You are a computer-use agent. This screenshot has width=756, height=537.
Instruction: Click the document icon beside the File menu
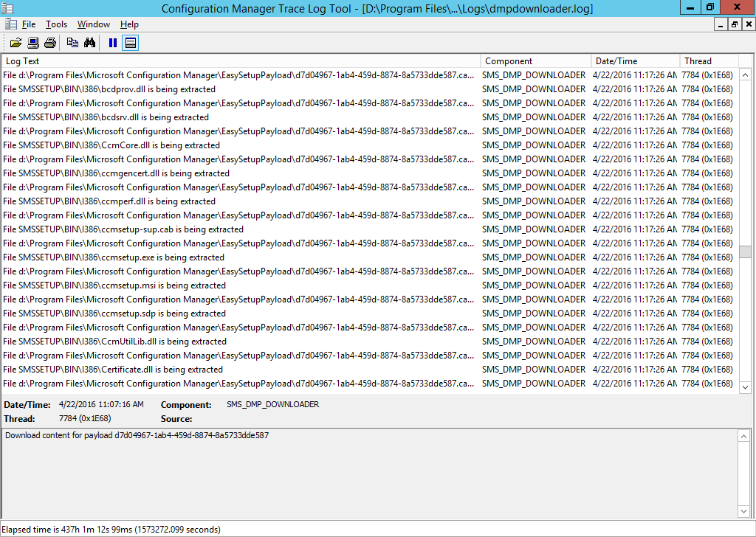click(11, 24)
